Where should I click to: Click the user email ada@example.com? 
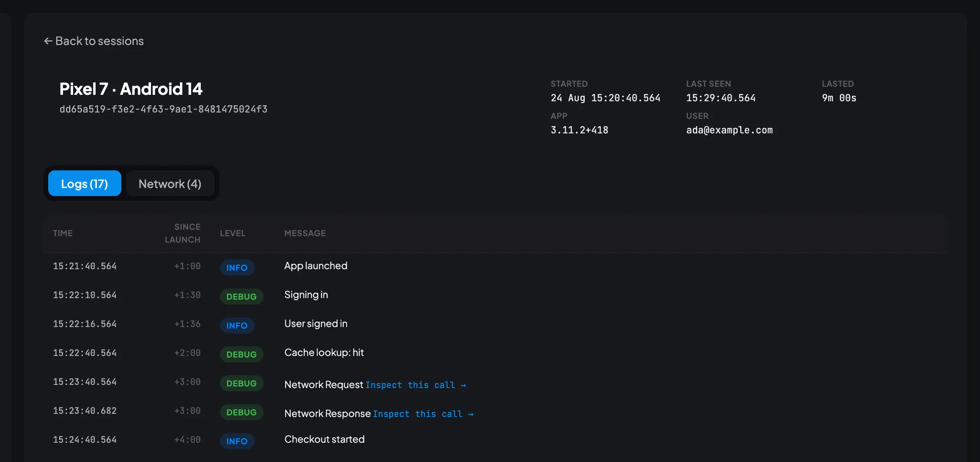click(729, 130)
